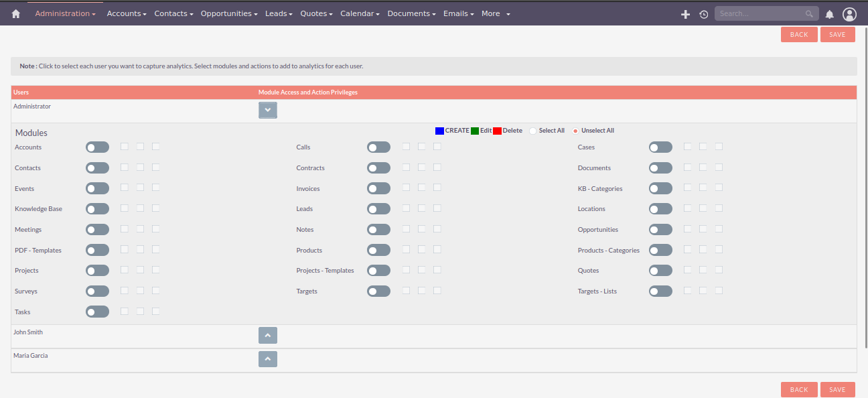Expand Maria Garcia's module privileges

(267, 359)
